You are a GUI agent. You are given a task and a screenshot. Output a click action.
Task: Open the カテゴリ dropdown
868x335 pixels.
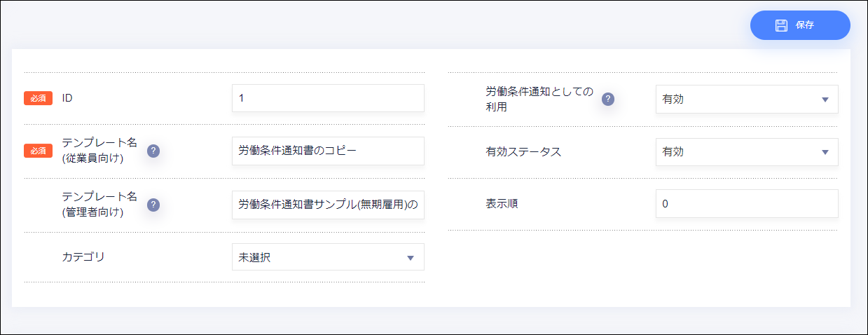pos(328,257)
